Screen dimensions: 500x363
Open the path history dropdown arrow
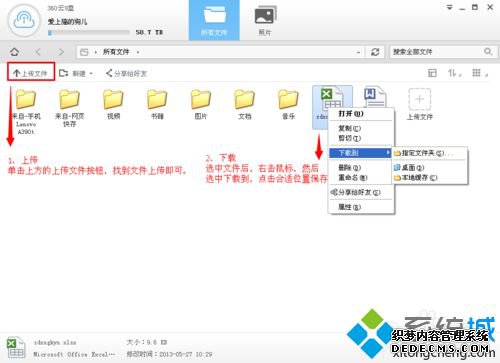[358, 52]
